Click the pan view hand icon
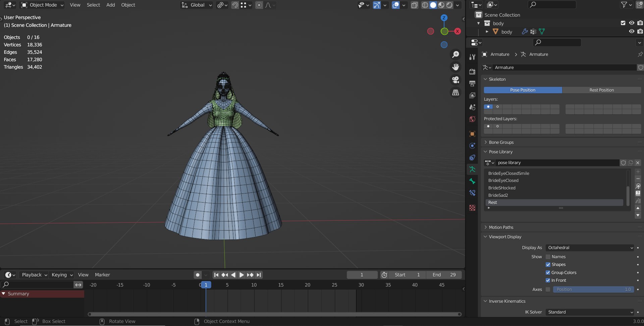This screenshot has width=644, height=326. coord(455,67)
